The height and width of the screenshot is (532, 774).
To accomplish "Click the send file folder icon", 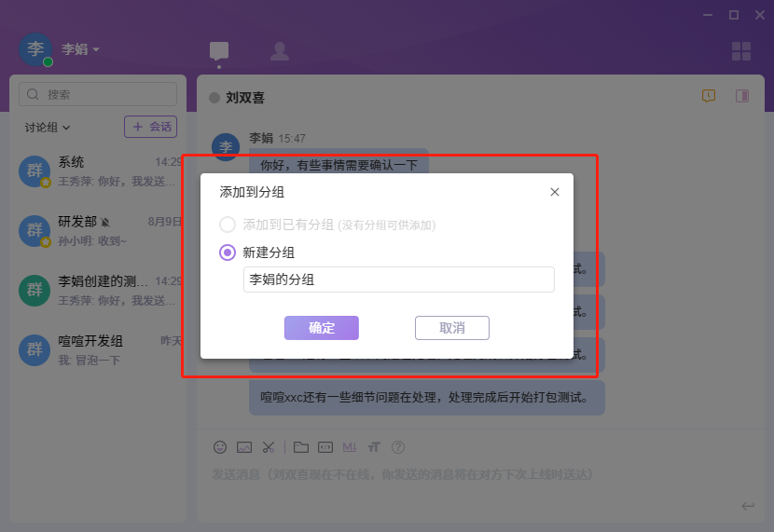I will tap(301, 447).
